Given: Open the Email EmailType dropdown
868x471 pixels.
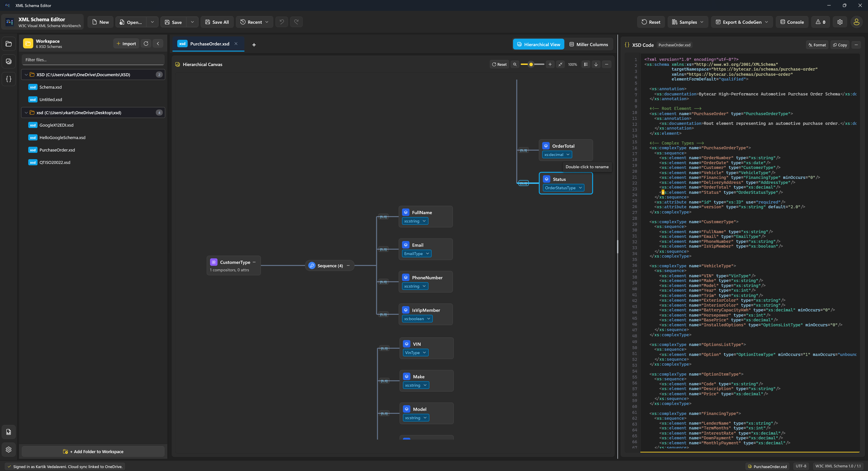Looking at the screenshot, I should click(416, 254).
